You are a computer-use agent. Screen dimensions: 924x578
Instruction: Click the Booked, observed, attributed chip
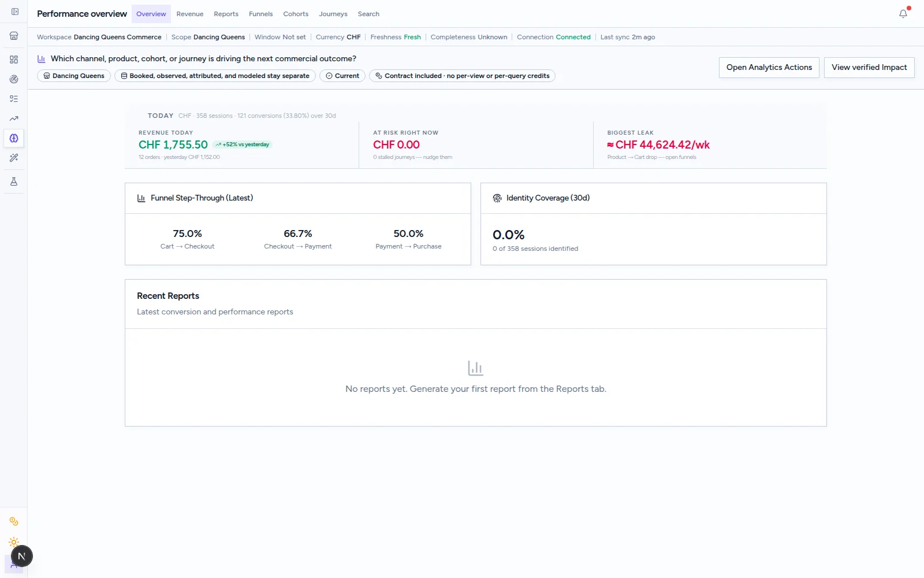(215, 76)
